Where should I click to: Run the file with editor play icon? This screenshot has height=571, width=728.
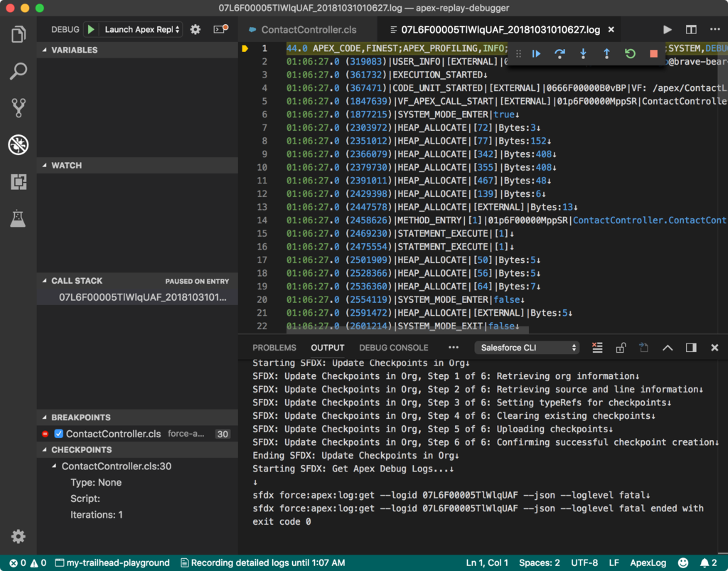667,30
